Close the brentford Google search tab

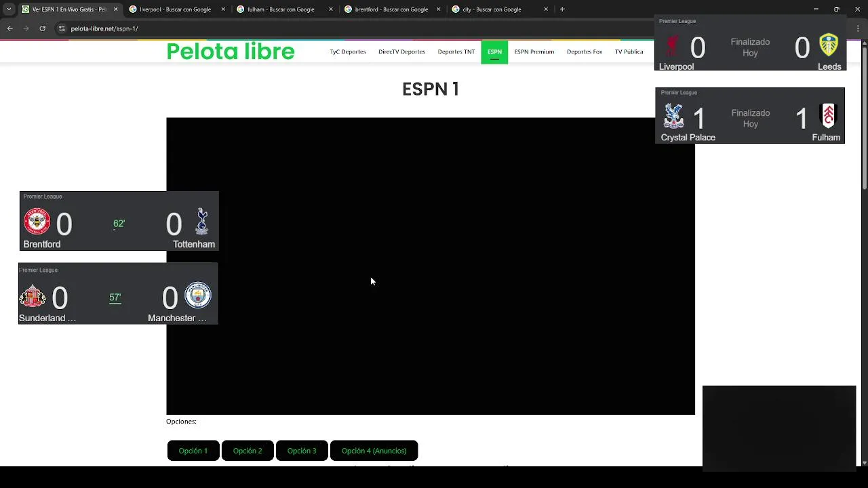[439, 9]
